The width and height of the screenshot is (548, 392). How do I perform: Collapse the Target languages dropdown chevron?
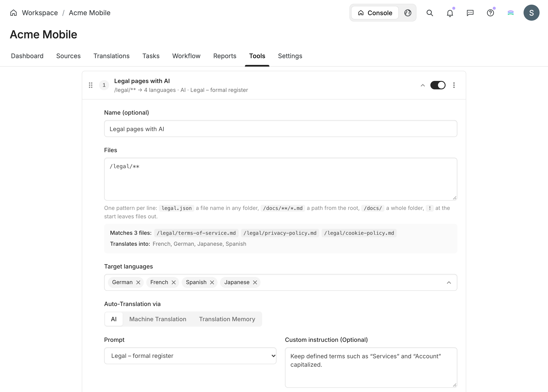[449, 282]
